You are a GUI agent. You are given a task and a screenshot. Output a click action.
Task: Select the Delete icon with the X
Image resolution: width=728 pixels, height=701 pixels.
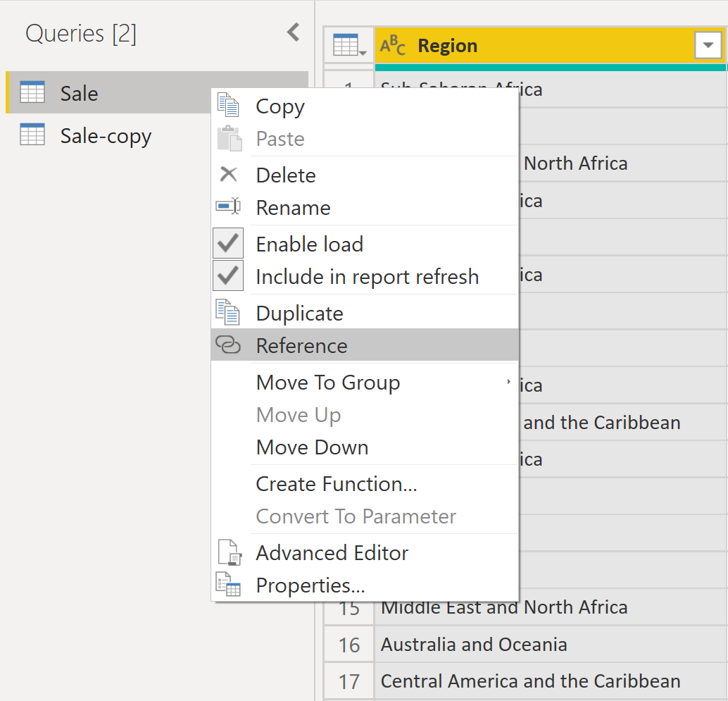228,174
